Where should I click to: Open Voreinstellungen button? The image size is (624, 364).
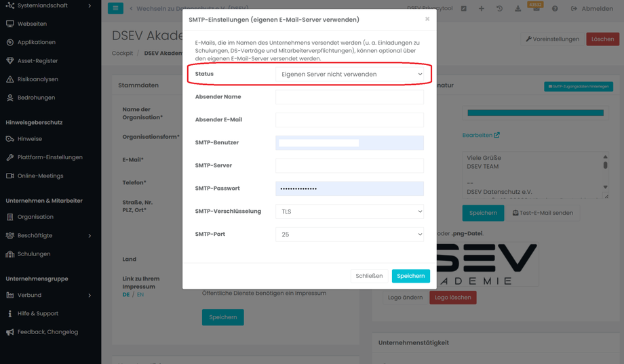(552, 39)
